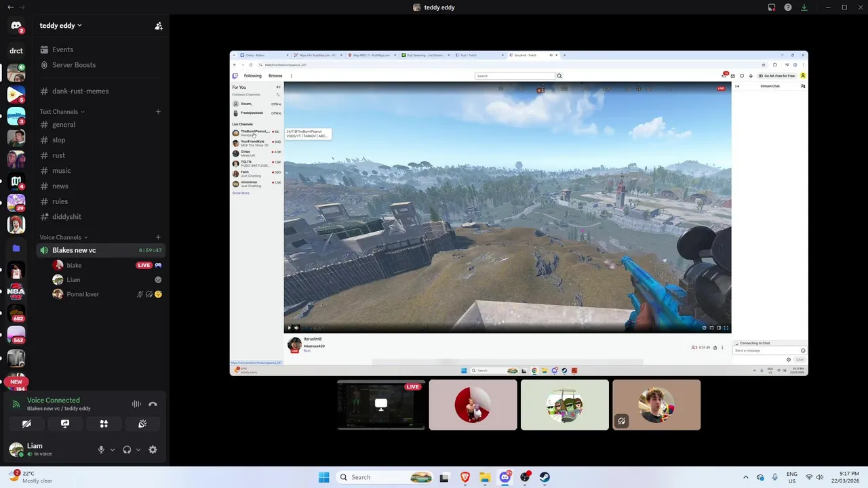Image resolution: width=868 pixels, height=488 pixels.
Task: Open microphone input options chevron
Action: coord(113,449)
